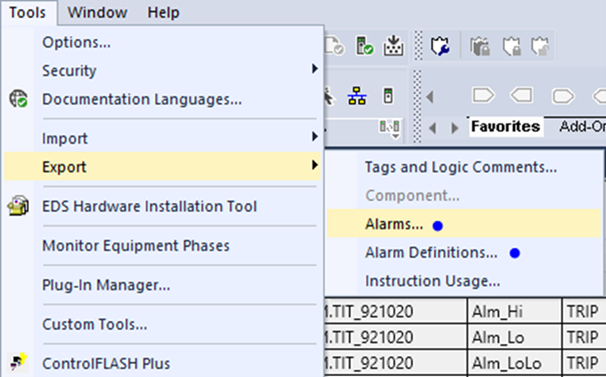Image resolution: width=606 pixels, height=377 pixels.
Task: Click the left scroll arrow beside the tag shapes
Action: [x=430, y=96]
